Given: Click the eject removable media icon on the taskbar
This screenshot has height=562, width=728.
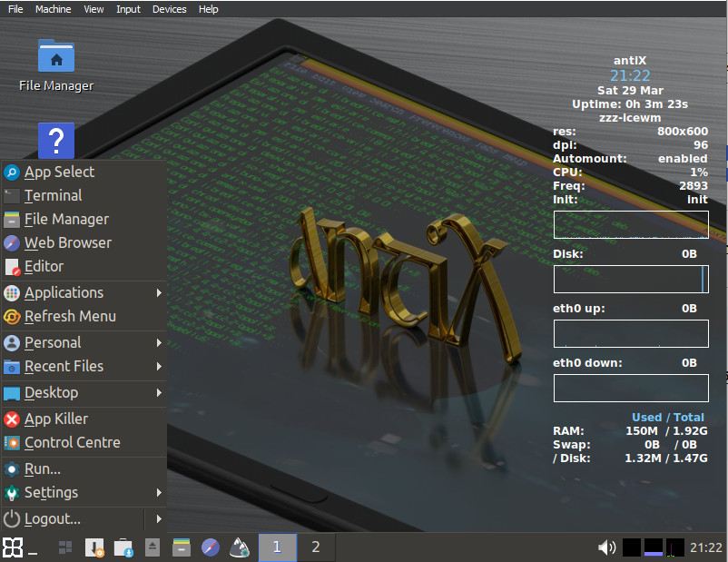Looking at the screenshot, I should 152,547.
